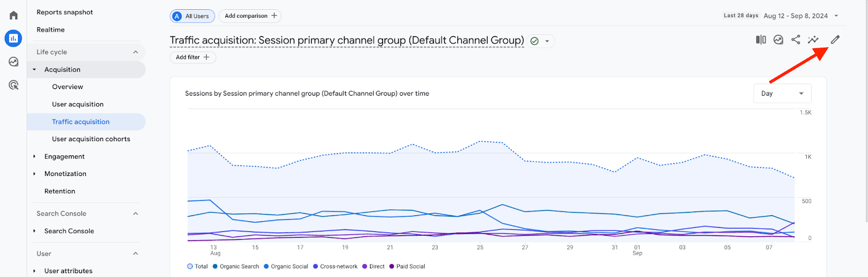Click the plus icon in Add filter

click(x=206, y=57)
